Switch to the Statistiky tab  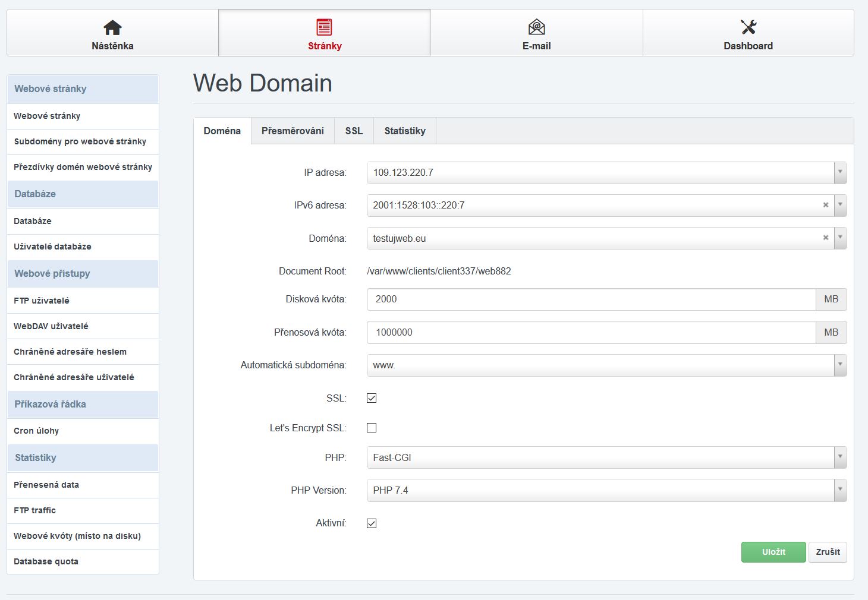pyautogui.click(x=404, y=131)
